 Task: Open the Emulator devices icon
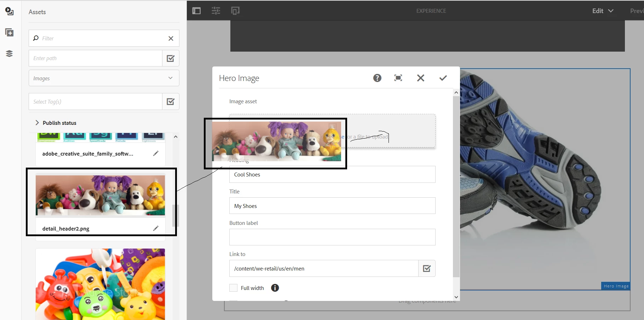(235, 11)
